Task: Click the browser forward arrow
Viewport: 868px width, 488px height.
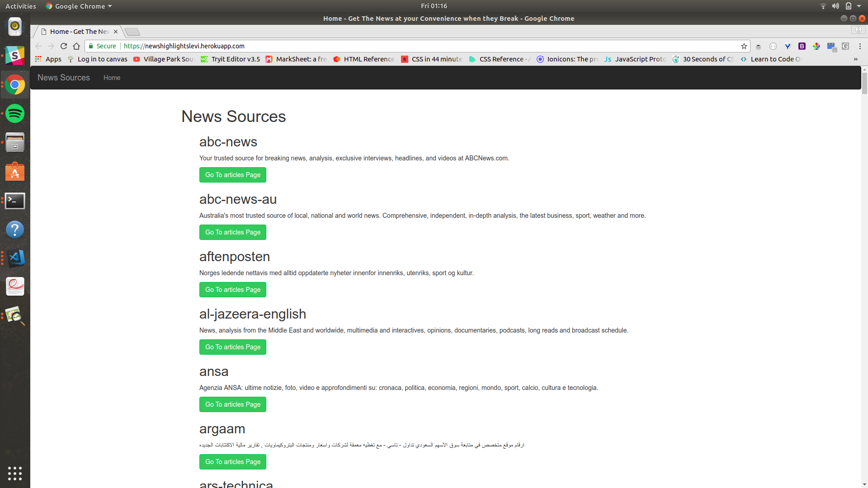Action: [51, 46]
